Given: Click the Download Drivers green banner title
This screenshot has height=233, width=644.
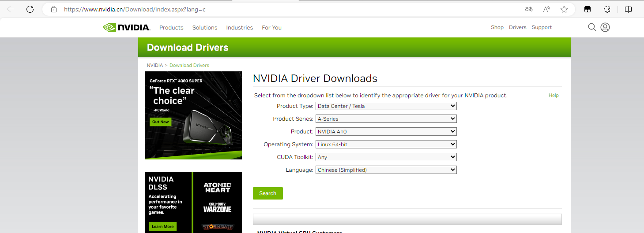Looking at the screenshot, I should 188,48.
